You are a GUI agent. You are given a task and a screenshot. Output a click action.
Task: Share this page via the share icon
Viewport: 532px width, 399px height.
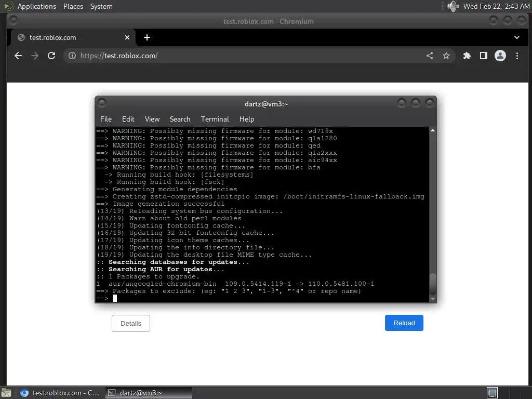click(430, 56)
